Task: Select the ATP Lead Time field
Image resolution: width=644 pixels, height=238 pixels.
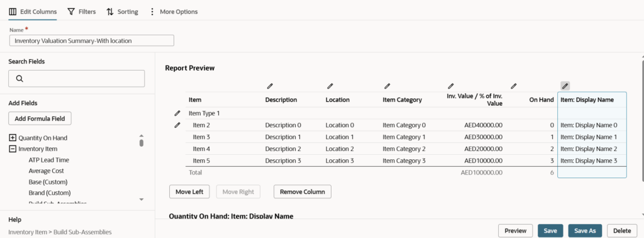Action: (49, 160)
